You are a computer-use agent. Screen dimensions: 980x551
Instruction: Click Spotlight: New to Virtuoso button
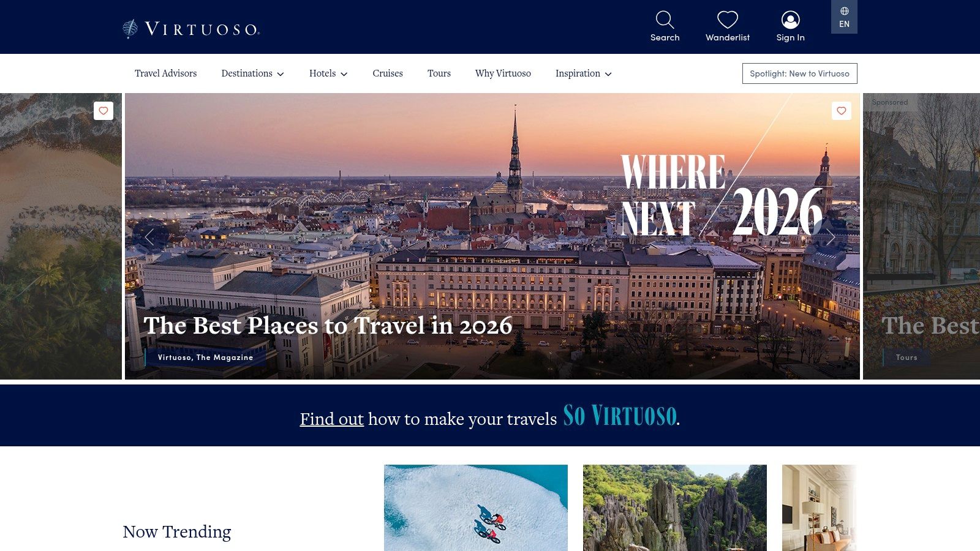(x=799, y=73)
